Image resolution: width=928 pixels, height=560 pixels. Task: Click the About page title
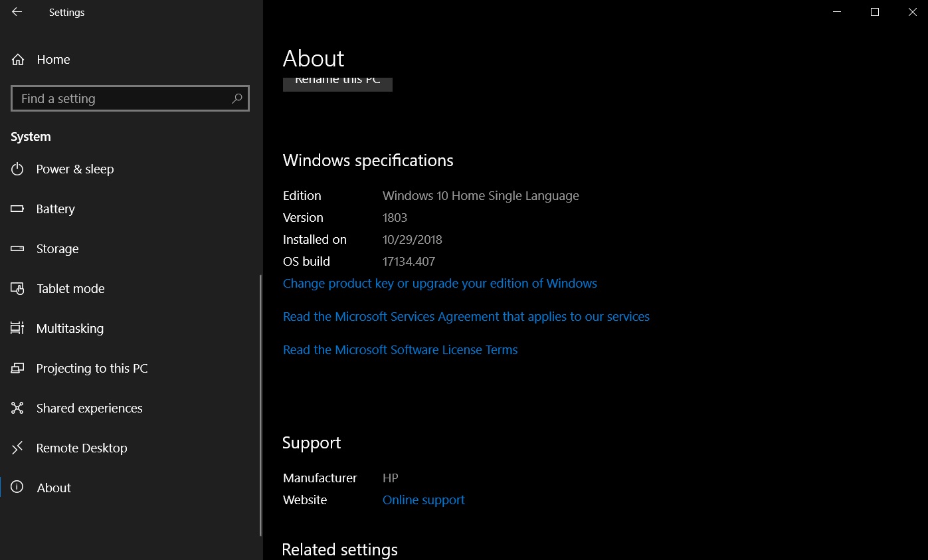(314, 58)
